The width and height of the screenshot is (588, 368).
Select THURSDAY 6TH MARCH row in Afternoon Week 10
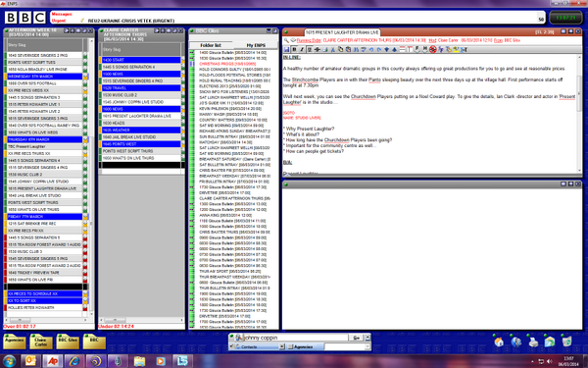tap(46, 139)
